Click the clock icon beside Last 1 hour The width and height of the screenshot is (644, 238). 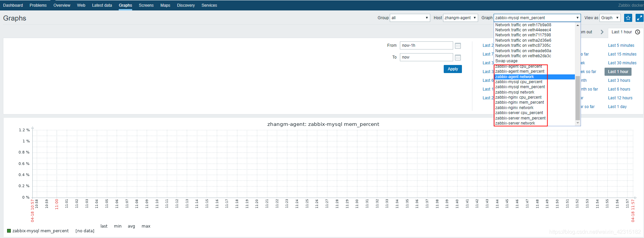(x=638, y=32)
